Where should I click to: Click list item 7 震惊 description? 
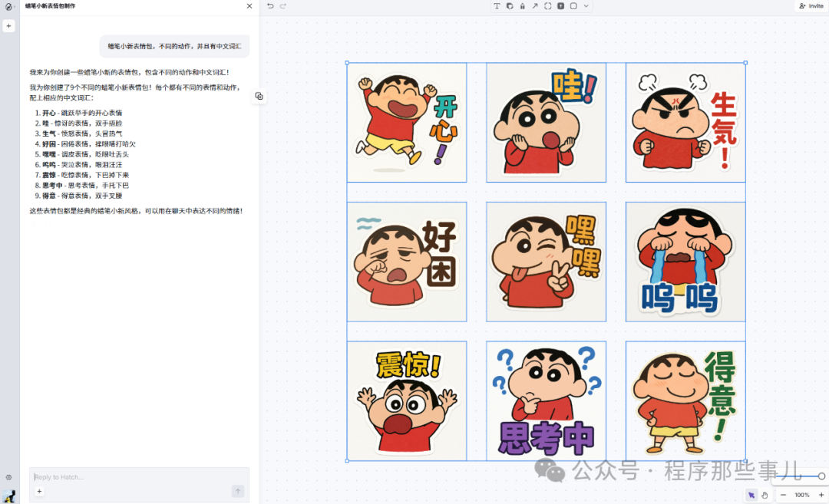point(85,175)
